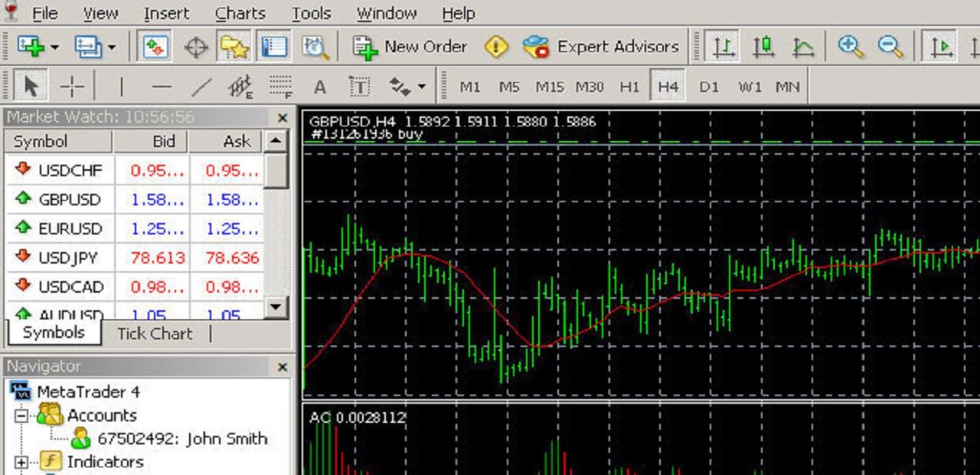Switch to M15 timeframe
Viewport: 980px width, 475px height.
pos(549,87)
